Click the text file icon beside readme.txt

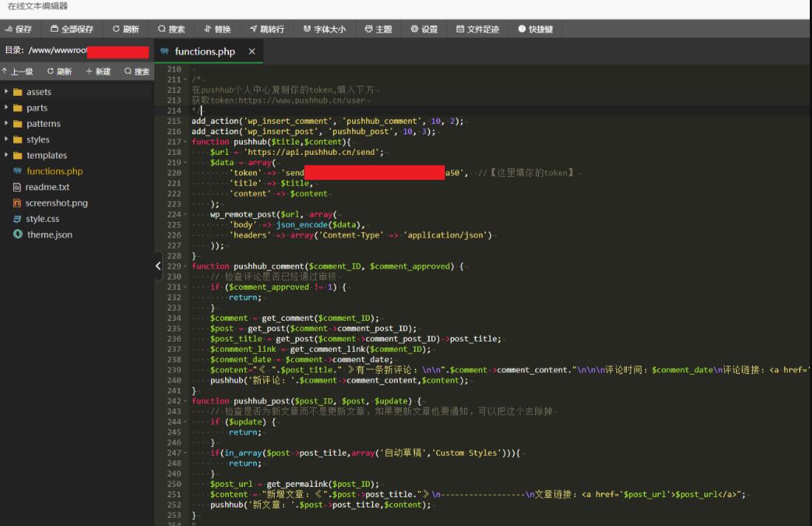pos(17,187)
